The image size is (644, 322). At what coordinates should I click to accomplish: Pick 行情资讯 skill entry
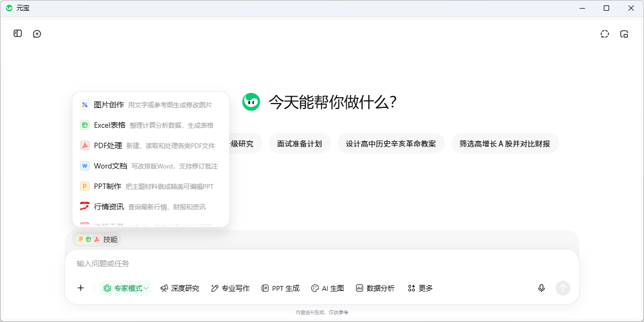(151, 207)
